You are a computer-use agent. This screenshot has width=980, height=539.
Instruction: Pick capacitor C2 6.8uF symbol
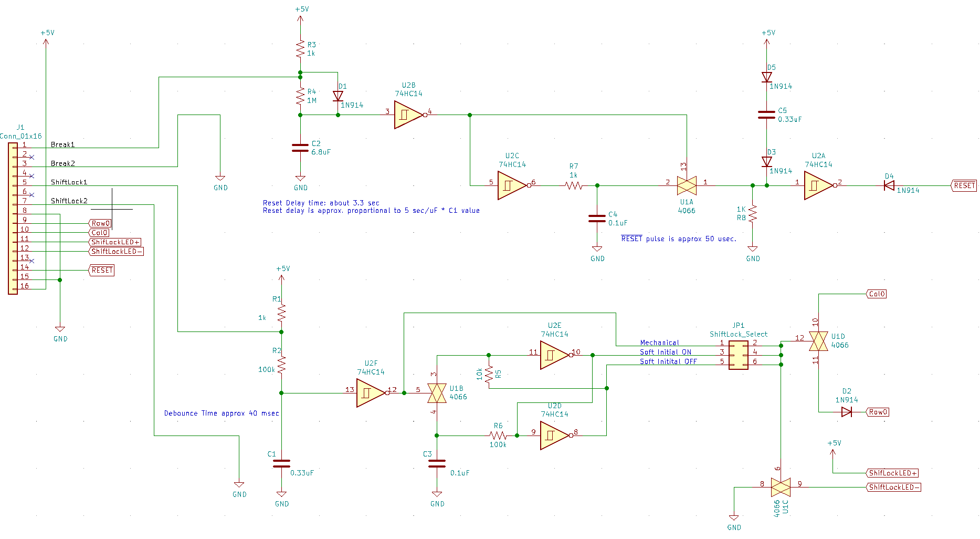point(300,148)
